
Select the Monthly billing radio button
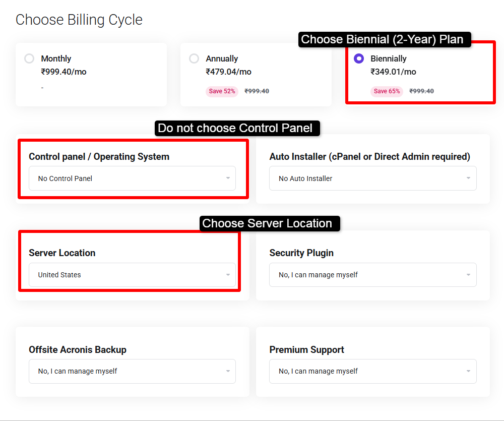[29, 58]
